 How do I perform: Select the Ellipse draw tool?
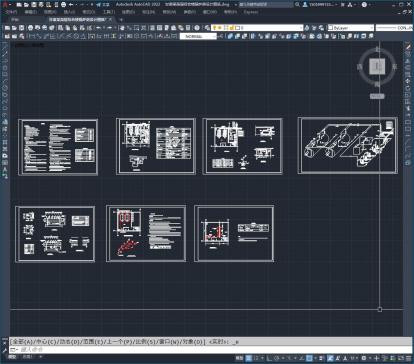coord(5,108)
